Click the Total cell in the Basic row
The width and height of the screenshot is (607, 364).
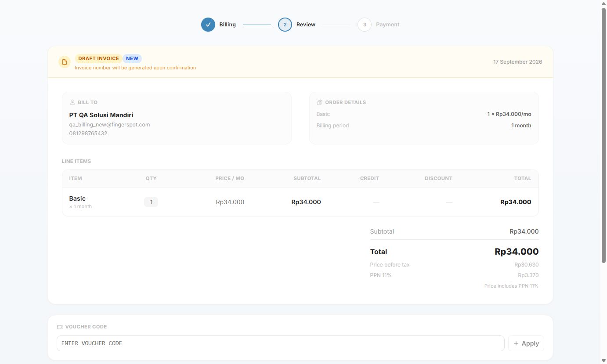516,202
